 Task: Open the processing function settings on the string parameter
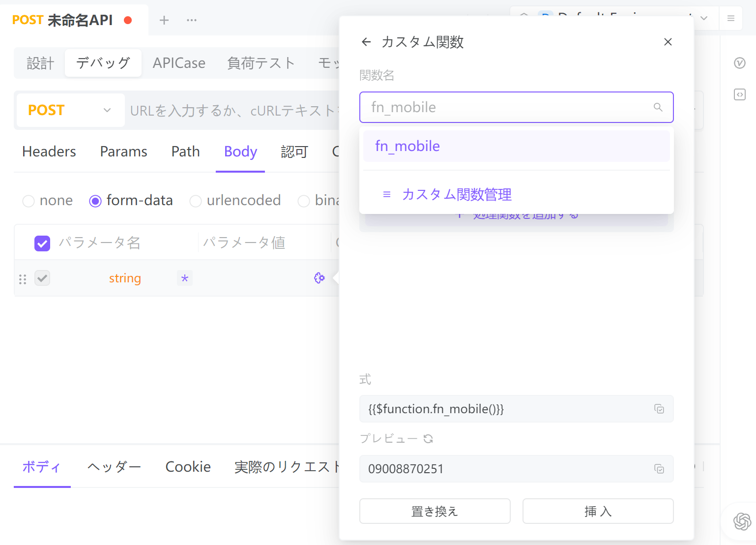coord(320,278)
